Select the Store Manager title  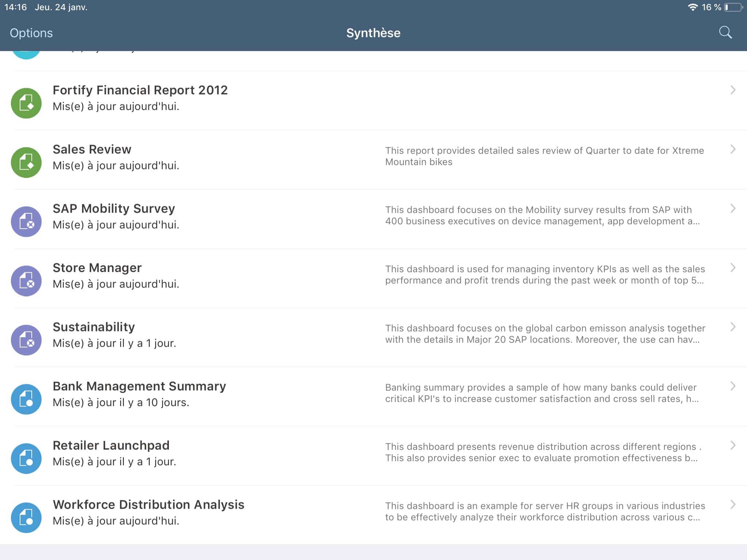pyautogui.click(x=97, y=268)
